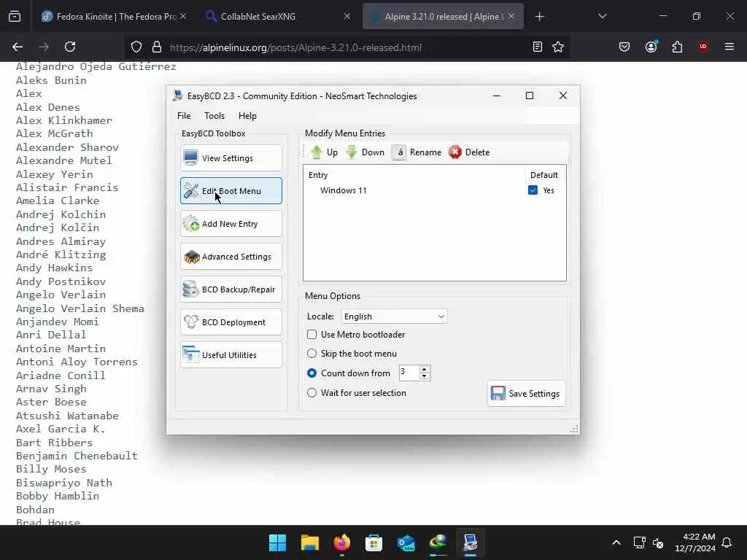
Task: Select Count down from radio option
Action: tap(312, 373)
